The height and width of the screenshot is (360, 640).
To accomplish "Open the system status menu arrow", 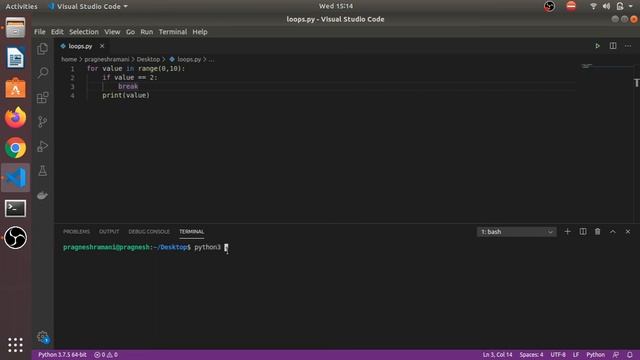I will [631, 6].
